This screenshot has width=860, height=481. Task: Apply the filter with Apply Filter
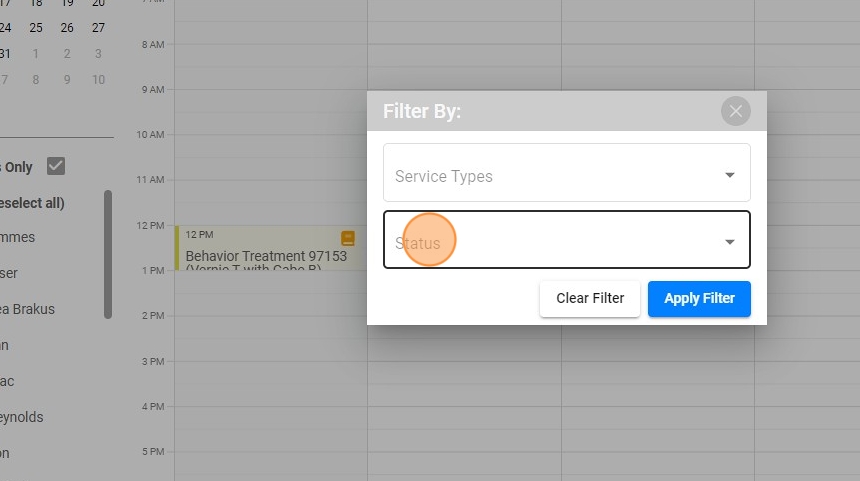point(699,298)
